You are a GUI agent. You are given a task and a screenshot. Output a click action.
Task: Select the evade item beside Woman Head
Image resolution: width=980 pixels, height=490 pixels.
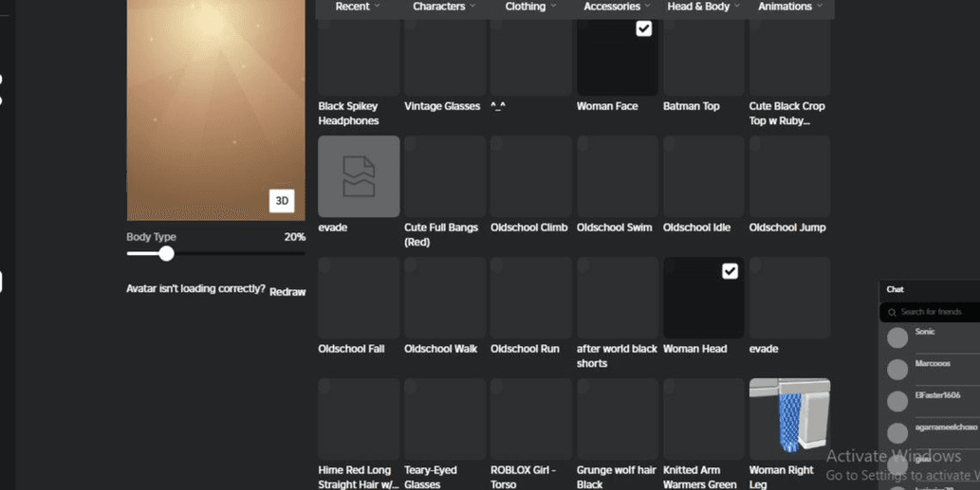(790, 298)
